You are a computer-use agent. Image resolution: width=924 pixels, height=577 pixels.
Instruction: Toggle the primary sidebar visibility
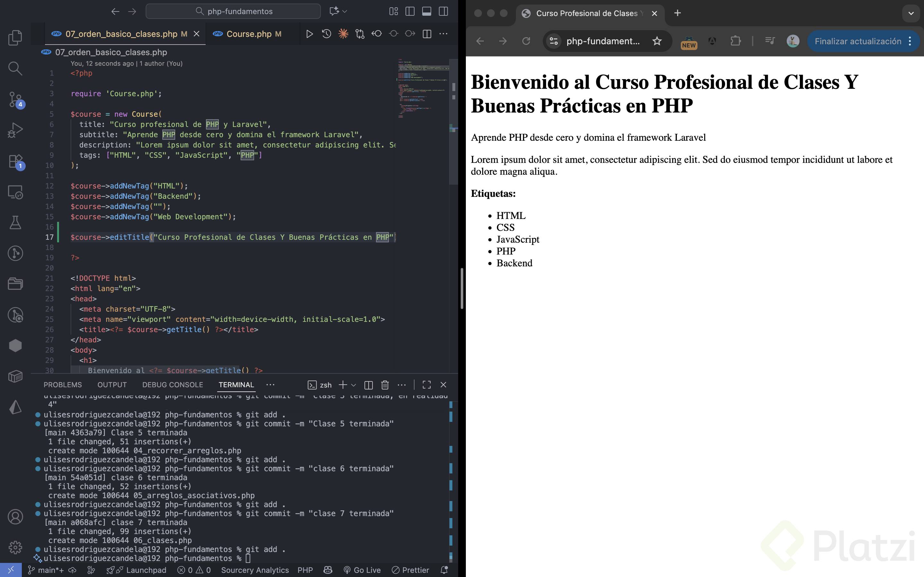[410, 12]
